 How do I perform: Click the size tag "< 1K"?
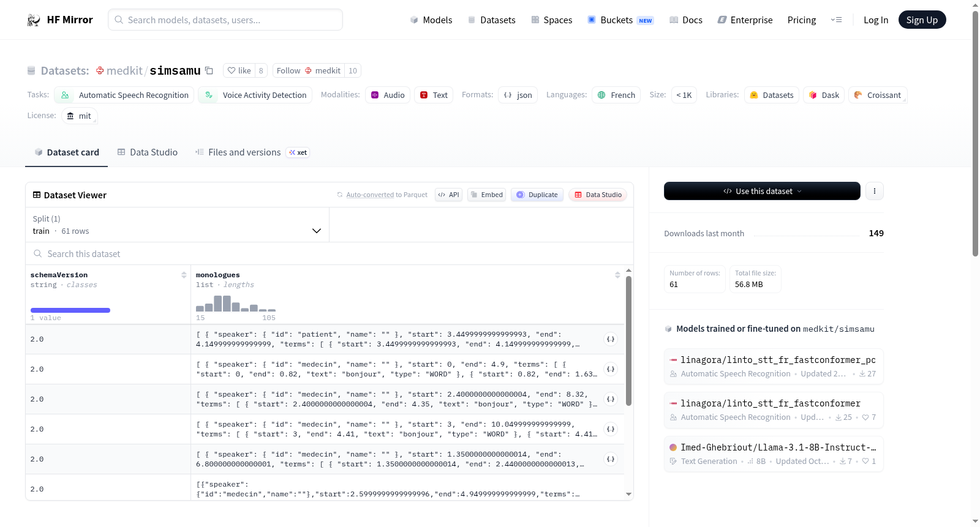point(684,95)
